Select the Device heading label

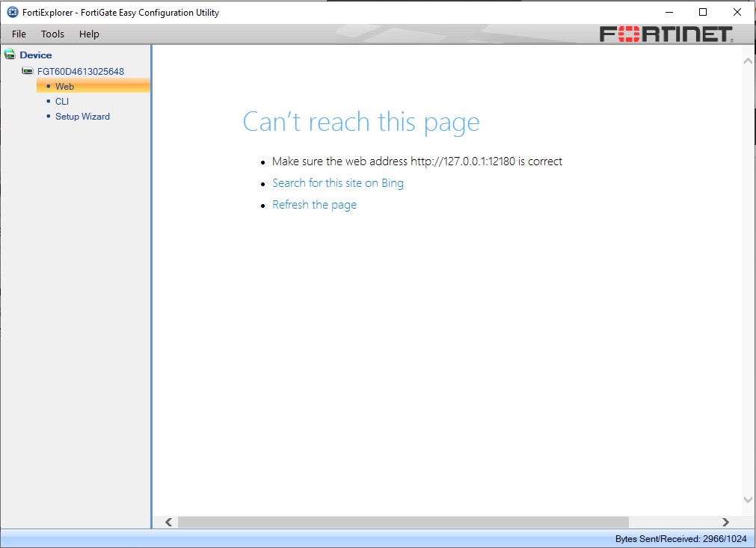36,55
